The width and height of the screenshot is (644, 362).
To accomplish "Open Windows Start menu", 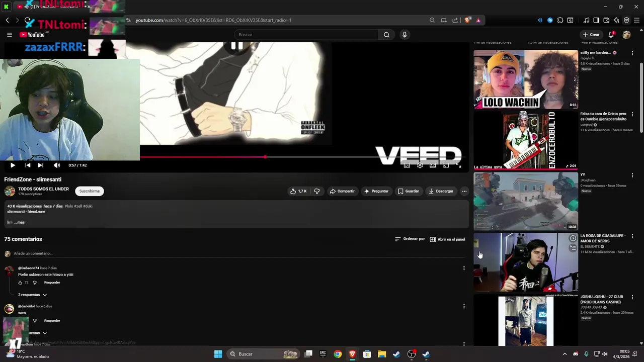I will click(x=218, y=354).
